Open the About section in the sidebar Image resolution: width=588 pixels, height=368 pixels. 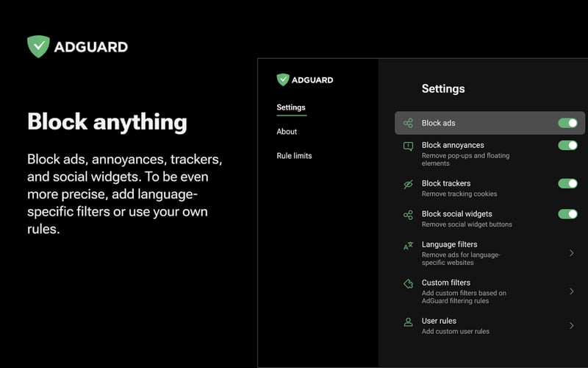click(x=287, y=132)
